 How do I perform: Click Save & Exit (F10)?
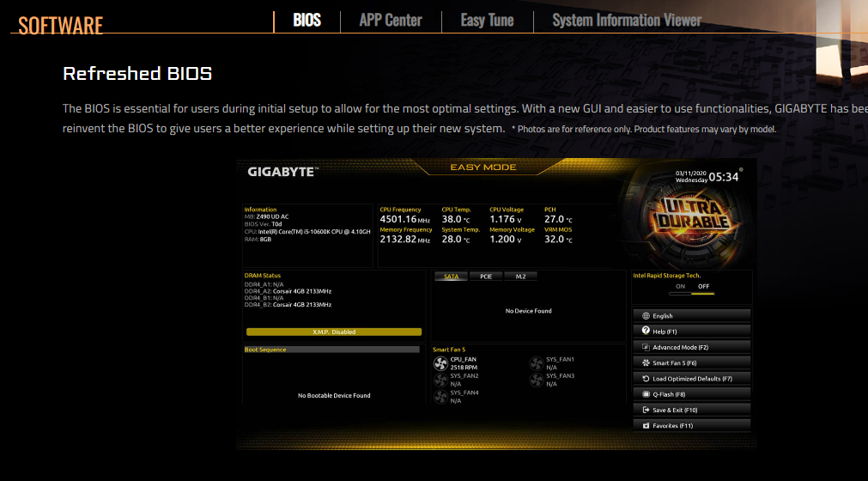(x=691, y=411)
